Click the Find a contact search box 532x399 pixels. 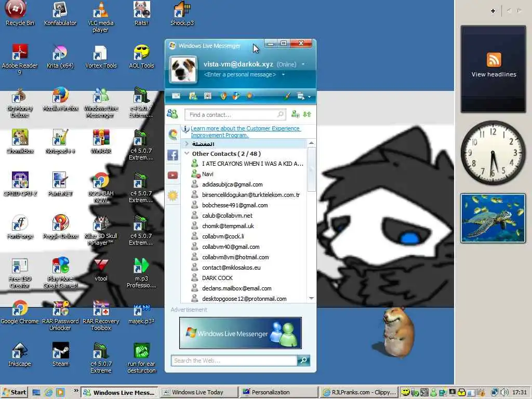(x=235, y=115)
